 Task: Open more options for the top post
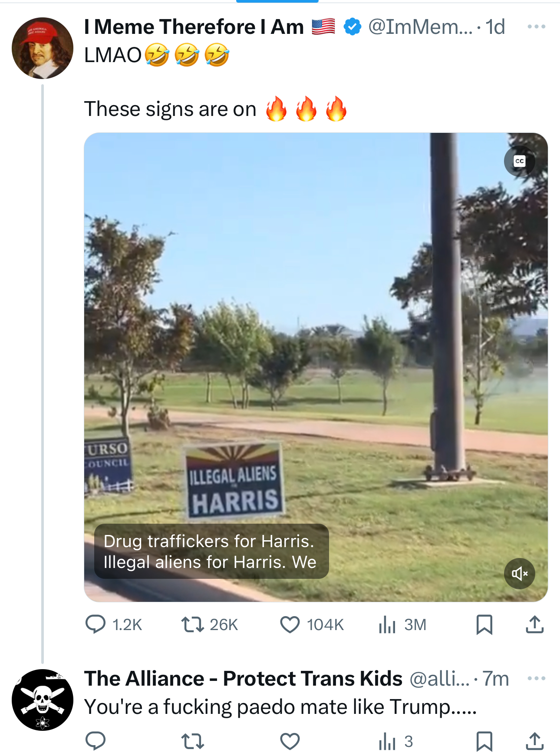tap(536, 27)
